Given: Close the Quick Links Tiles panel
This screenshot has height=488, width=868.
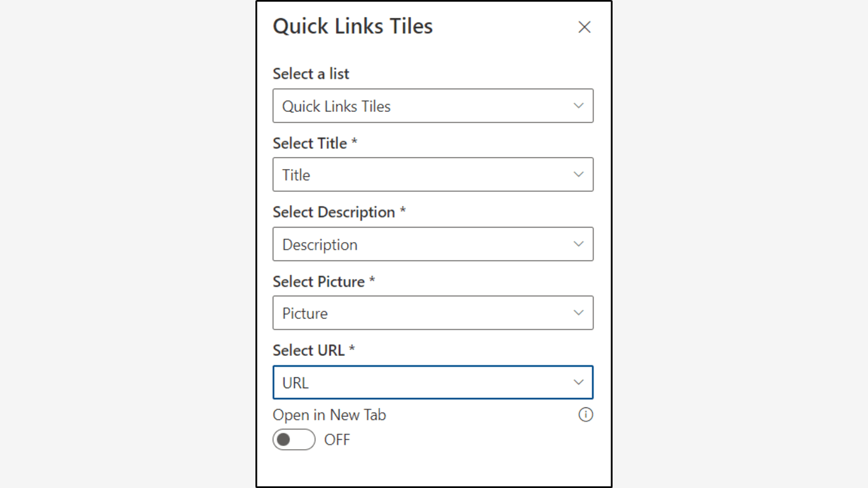Looking at the screenshot, I should [584, 27].
